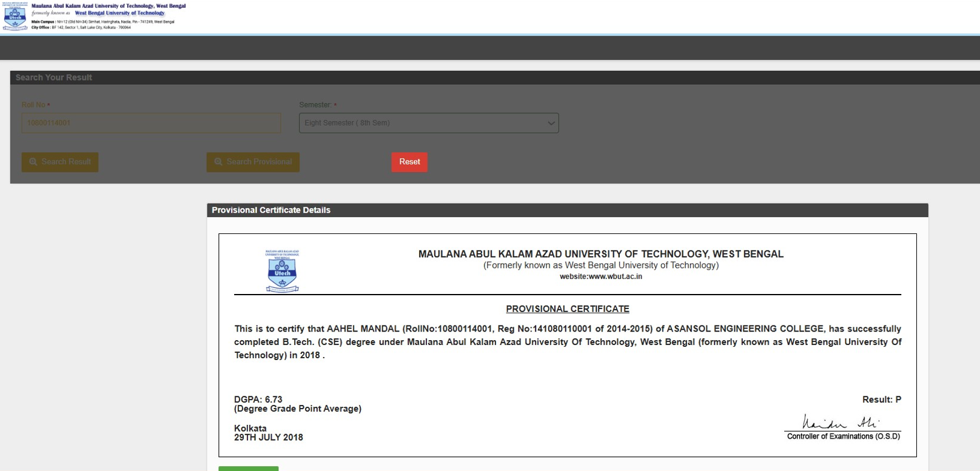Click the Utech crest on the certificate
This screenshot has width=980, height=471.
(283, 271)
